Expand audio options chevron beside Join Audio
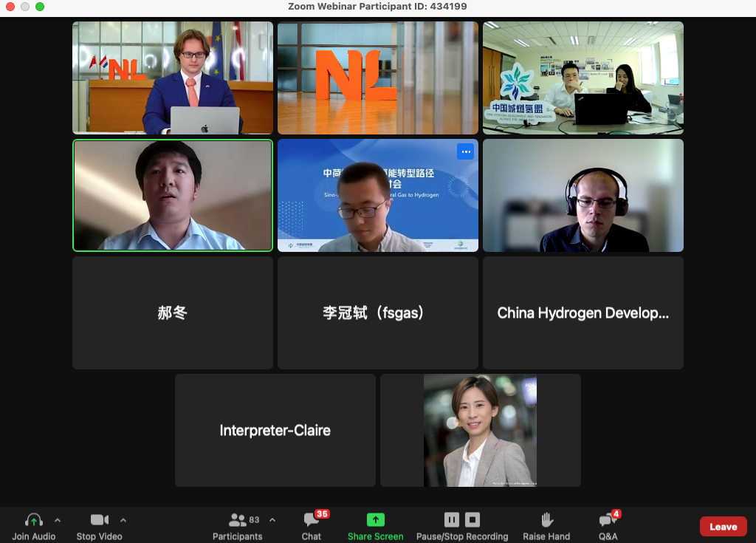Screen dimensions: 756x543 (x=58, y=520)
